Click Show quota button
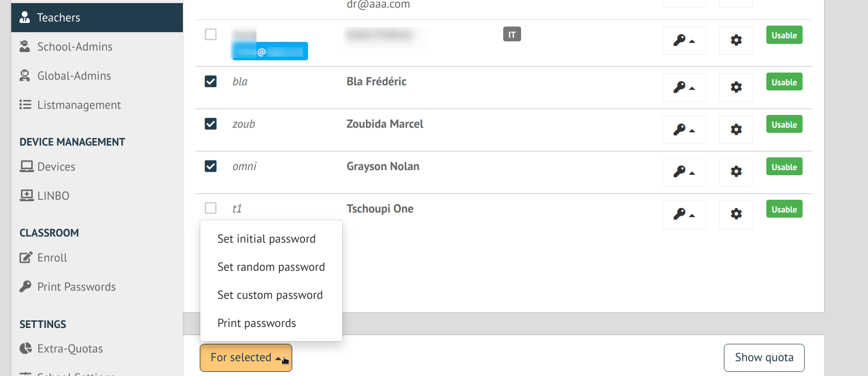 pos(764,358)
